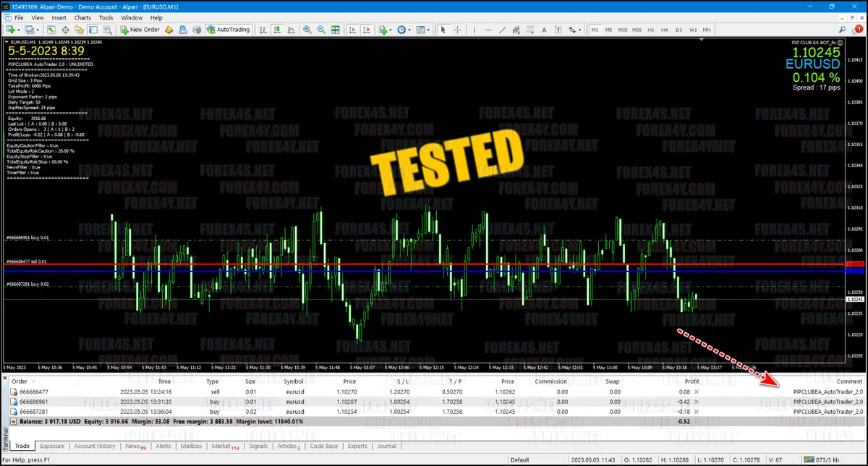Open the Charts menu
This screenshot has width=868, height=466.
click(82, 17)
